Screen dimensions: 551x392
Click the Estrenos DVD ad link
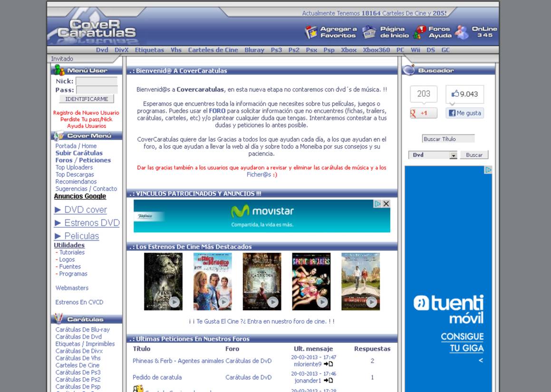[87, 223]
